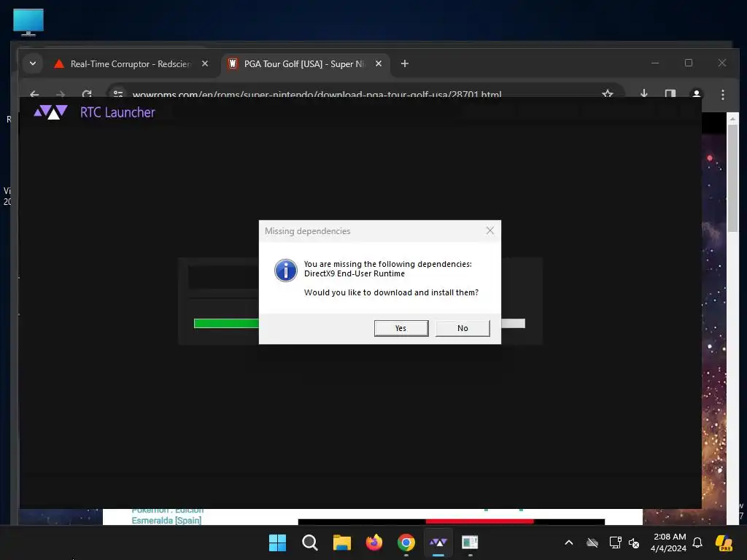The width and height of the screenshot is (747, 560).
Task: Open the tab search dropdown in Chrome
Action: click(x=32, y=63)
